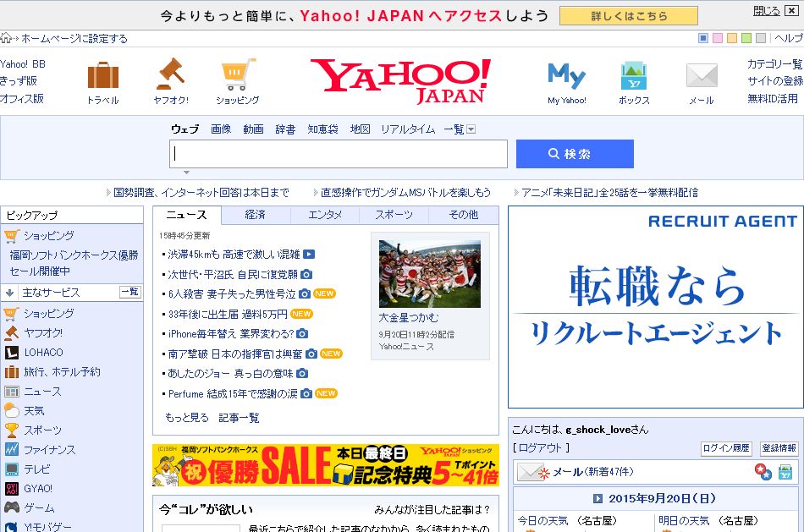Click the GYAO! icon in the services sidebar
The height and width of the screenshot is (532, 804).
point(12,489)
